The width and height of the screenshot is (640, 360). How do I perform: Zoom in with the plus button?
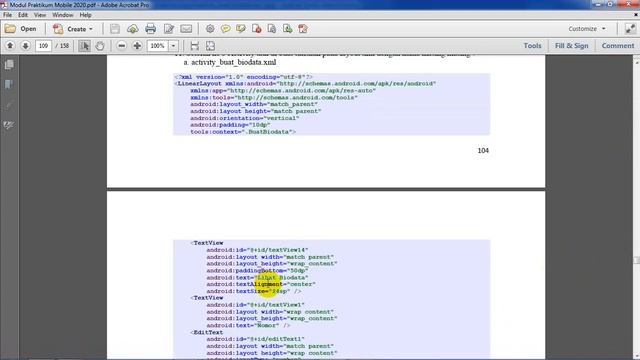137,46
